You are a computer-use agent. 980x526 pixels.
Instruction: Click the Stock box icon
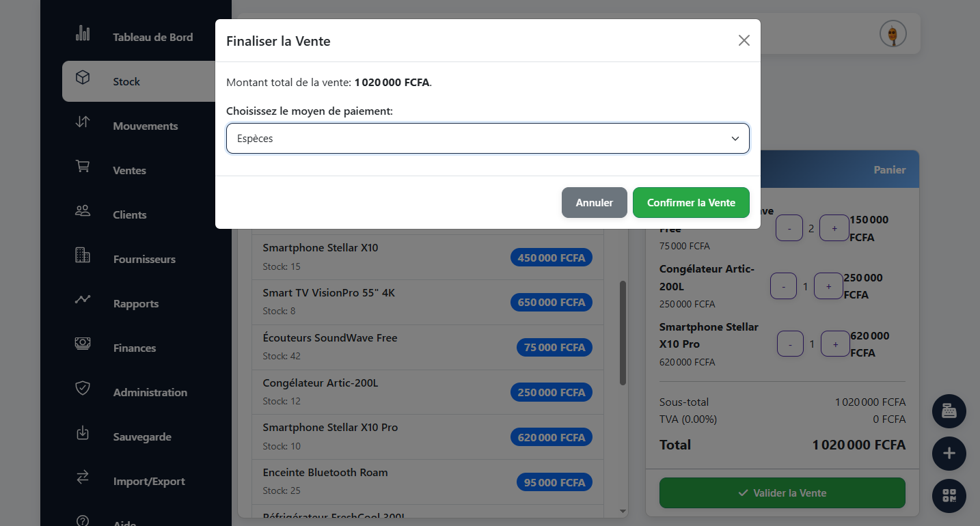83,78
